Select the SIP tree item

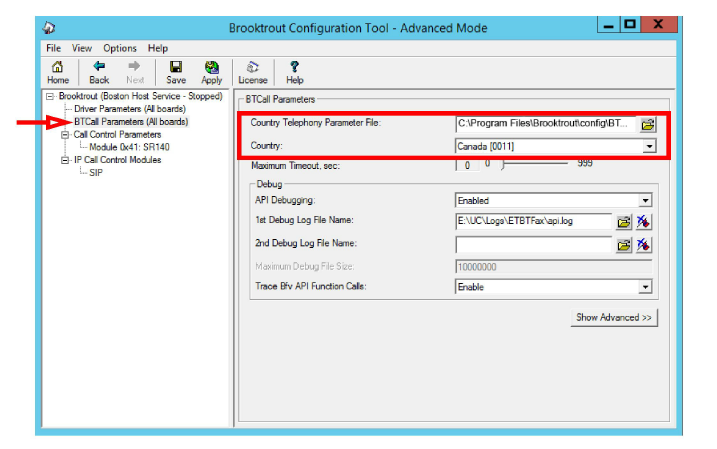[96, 173]
